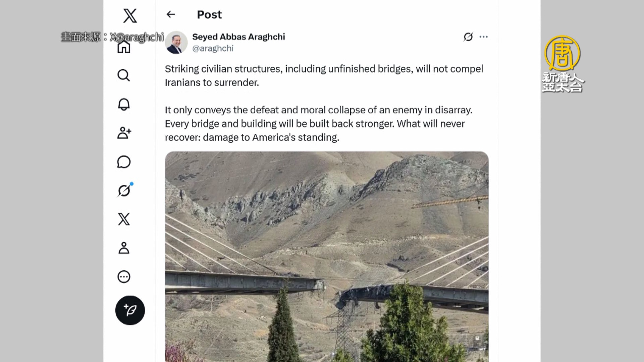
Task: Open the damaged bridge photo
Action: click(x=326, y=256)
